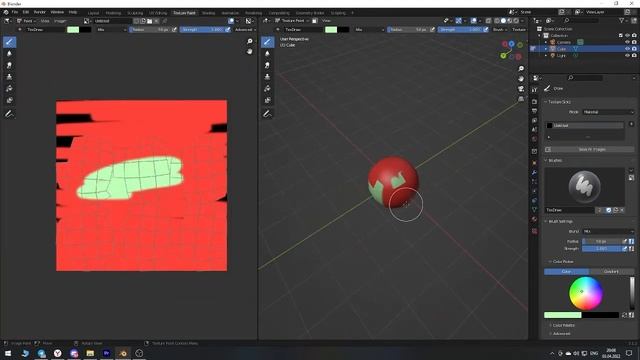The width and height of the screenshot is (640, 360).
Task: Open Advanced popover in image editor header
Action: pyautogui.click(x=245, y=29)
